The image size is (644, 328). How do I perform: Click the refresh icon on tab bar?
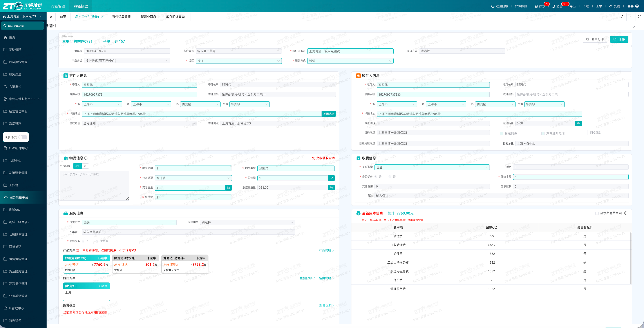coord(622,17)
